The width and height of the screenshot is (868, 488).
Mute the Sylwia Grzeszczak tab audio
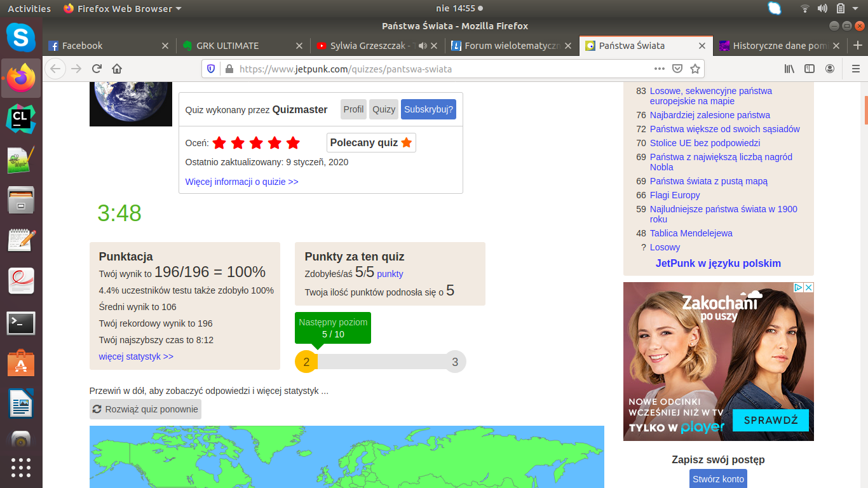click(422, 46)
